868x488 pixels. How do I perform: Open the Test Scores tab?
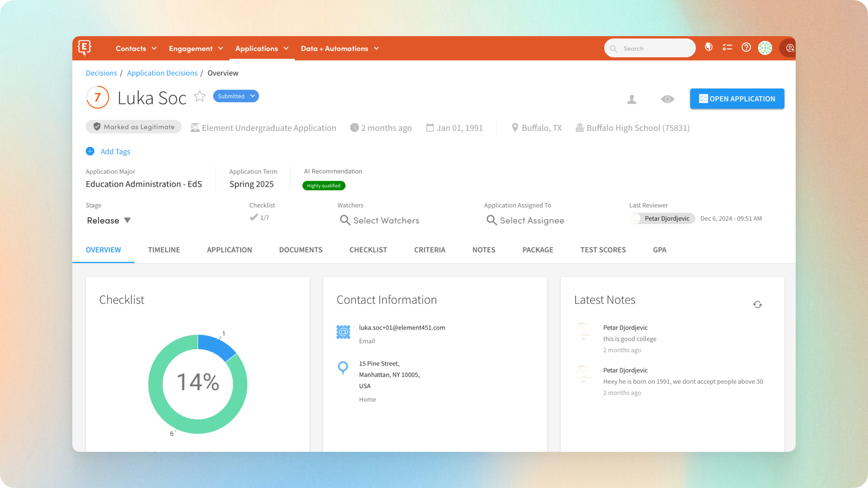[x=603, y=250]
